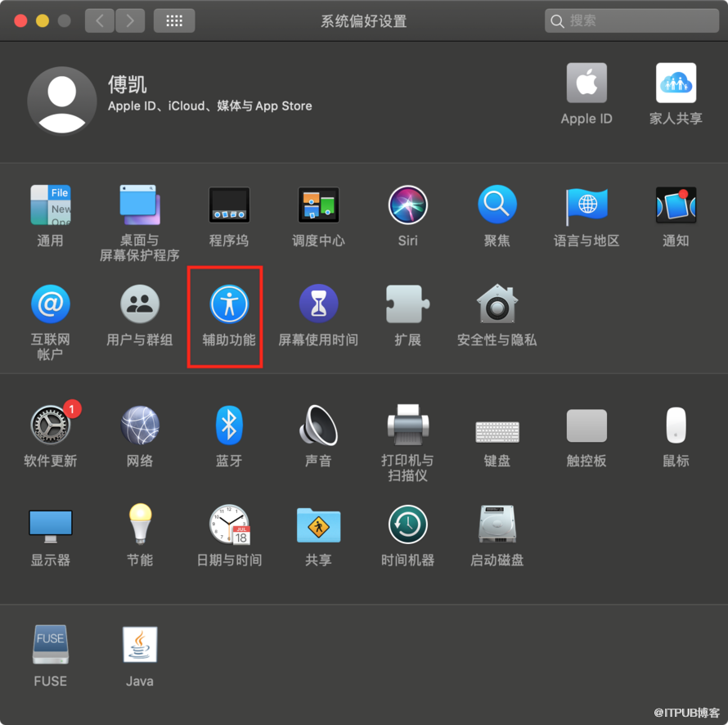The image size is (728, 725).
Task: Open 声音 (Sound) preferences
Action: pos(318,425)
